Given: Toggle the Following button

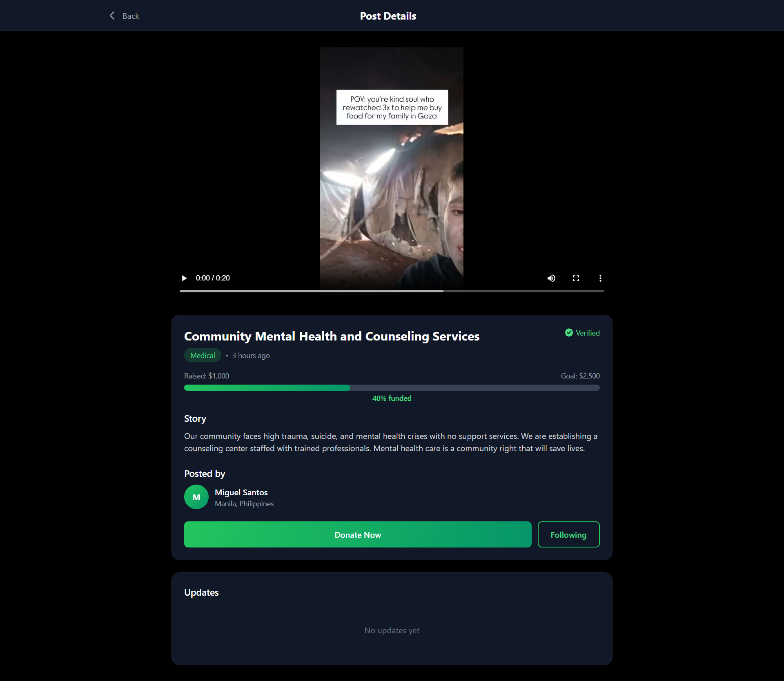Looking at the screenshot, I should tap(568, 534).
